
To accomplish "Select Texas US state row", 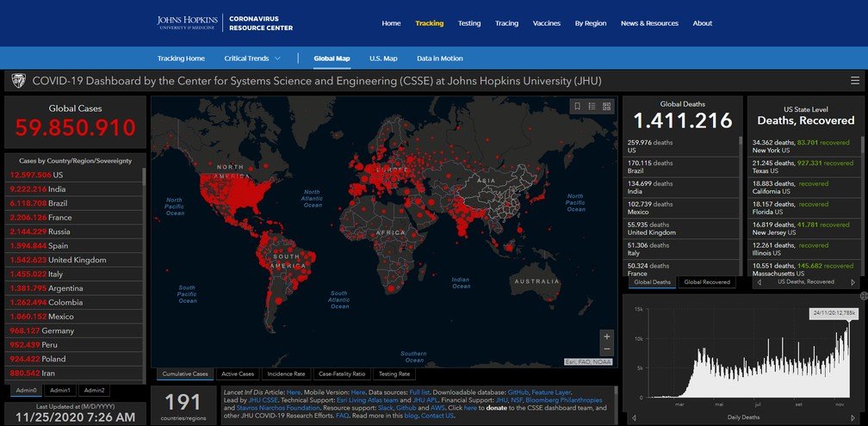I will tap(804, 167).
